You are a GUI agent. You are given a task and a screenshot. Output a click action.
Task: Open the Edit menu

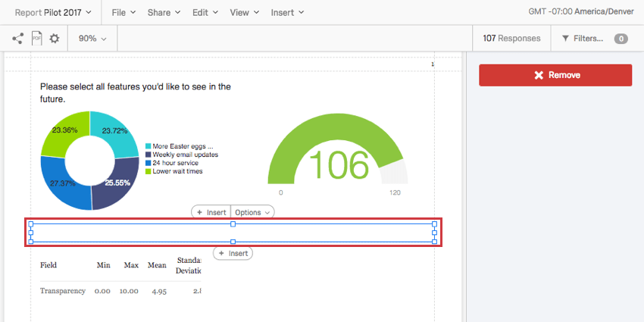(205, 13)
